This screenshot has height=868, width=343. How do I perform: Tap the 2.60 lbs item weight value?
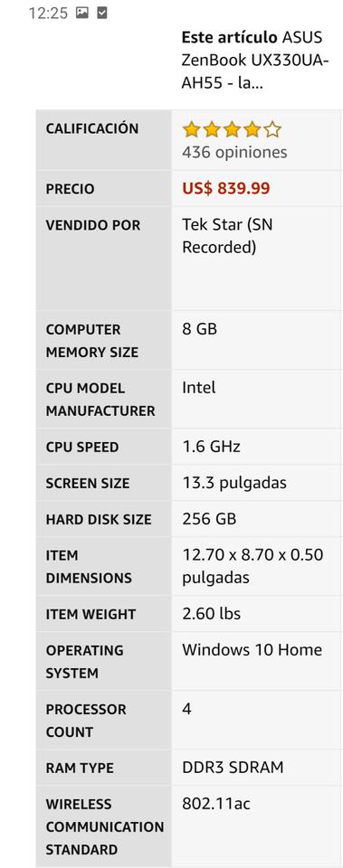click(211, 614)
